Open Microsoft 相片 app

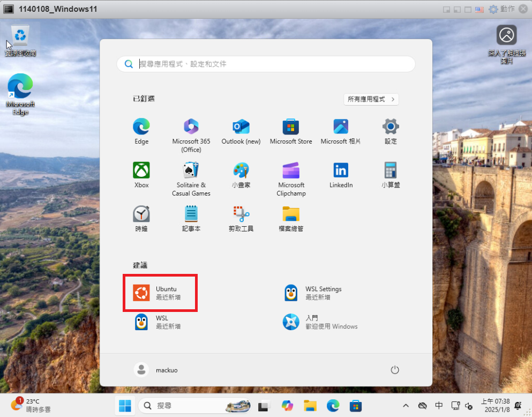click(341, 131)
